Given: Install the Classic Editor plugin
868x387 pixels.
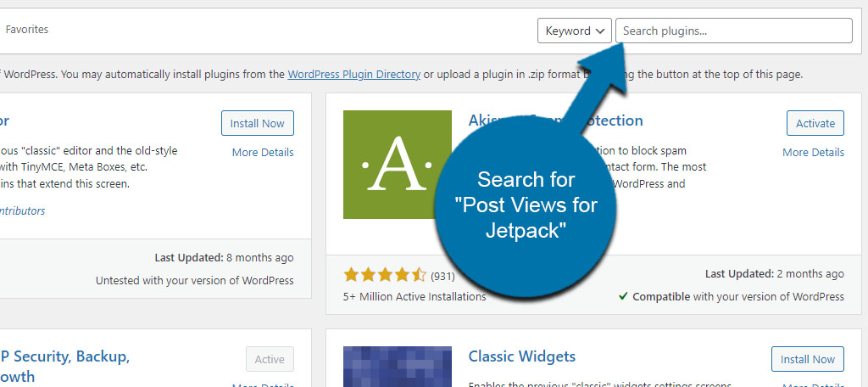Looking at the screenshot, I should pos(258,123).
